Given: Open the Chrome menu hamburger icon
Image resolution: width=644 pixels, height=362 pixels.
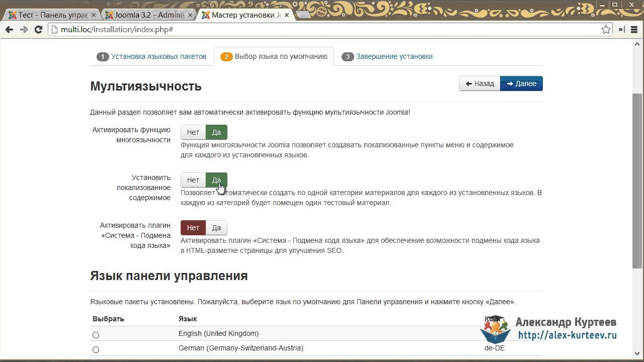Looking at the screenshot, I should point(634,30).
